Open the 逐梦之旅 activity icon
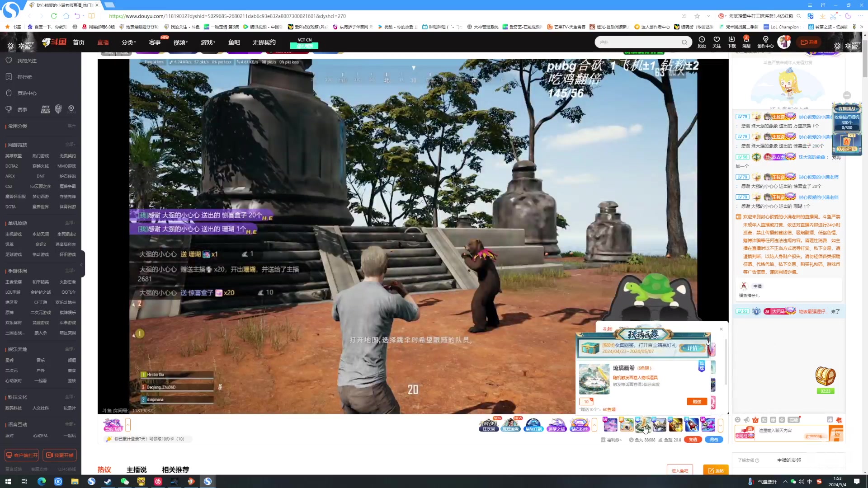Screen dimensions: 868x488 557,425
